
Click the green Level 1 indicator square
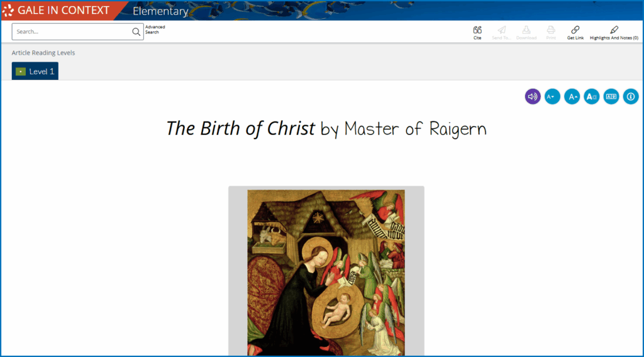tap(21, 72)
